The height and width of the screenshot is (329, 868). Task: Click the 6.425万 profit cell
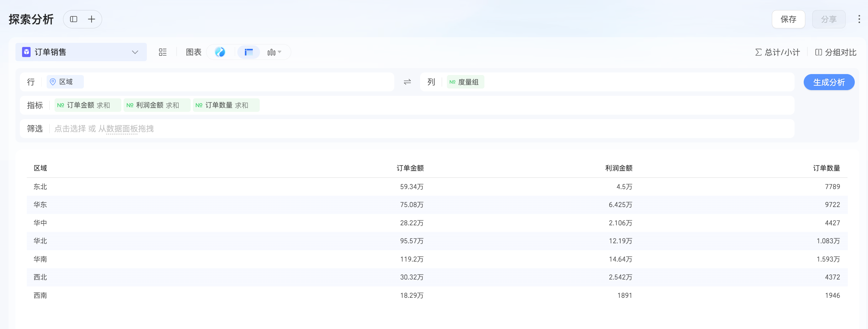620,205
